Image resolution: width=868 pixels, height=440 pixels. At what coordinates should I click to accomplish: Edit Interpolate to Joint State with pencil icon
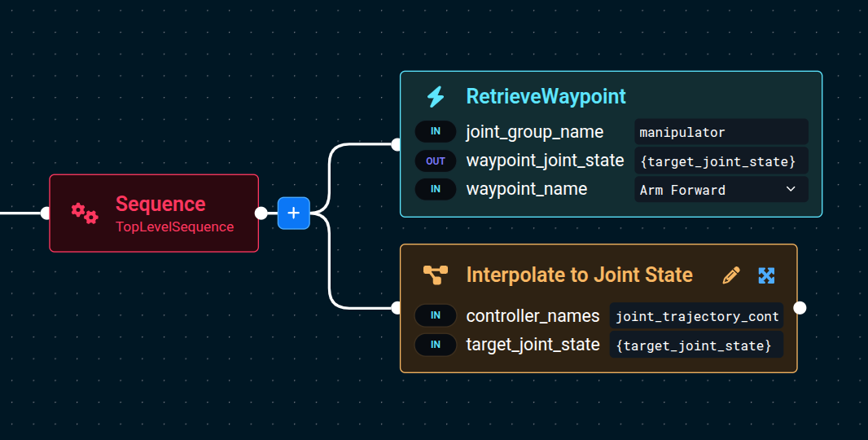tap(731, 275)
